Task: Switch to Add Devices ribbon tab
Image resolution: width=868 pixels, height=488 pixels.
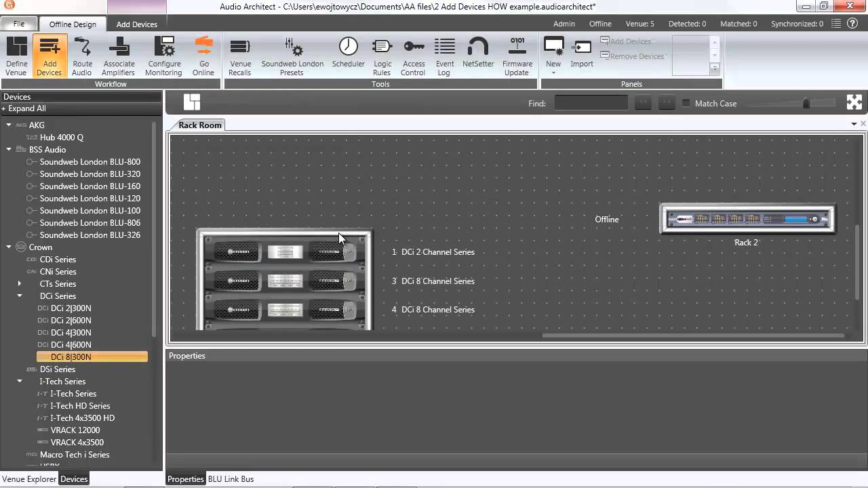Action: coord(136,24)
